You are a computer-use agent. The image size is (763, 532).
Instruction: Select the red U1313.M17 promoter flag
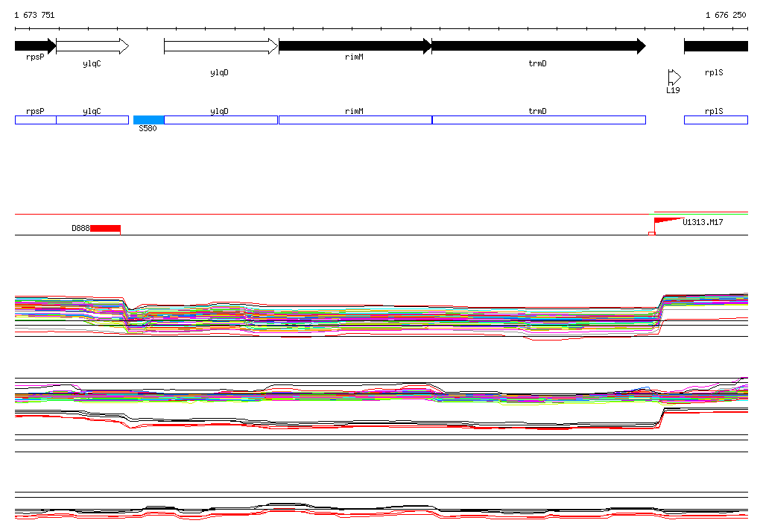(x=667, y=221)
